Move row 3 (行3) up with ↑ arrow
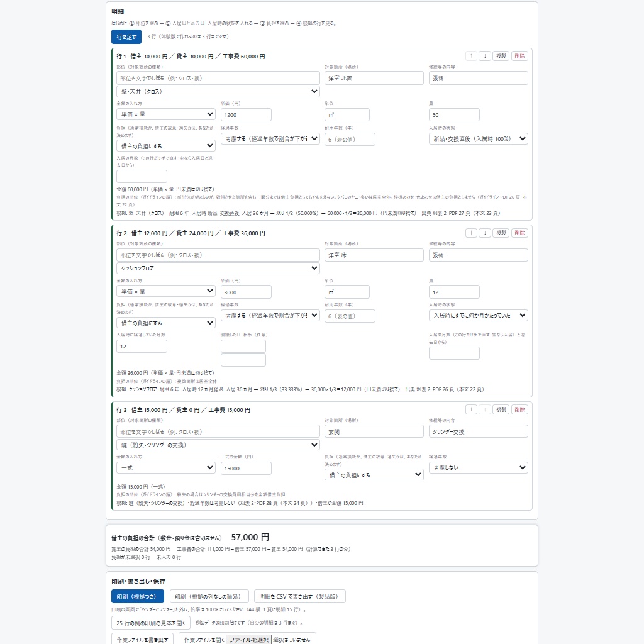Image resolution: width=644 pixels, height=644 pixels. [471, 409]
